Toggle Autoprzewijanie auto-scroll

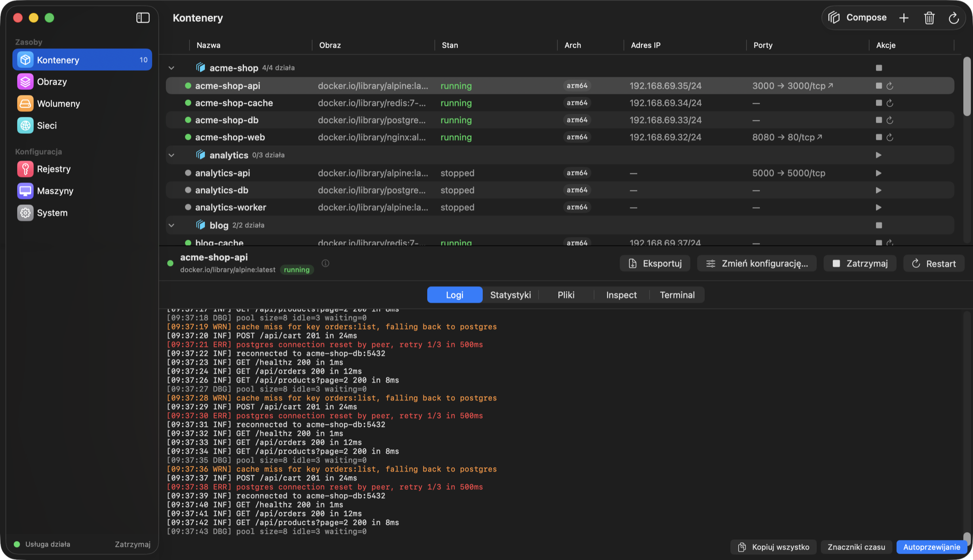[931, 547]
